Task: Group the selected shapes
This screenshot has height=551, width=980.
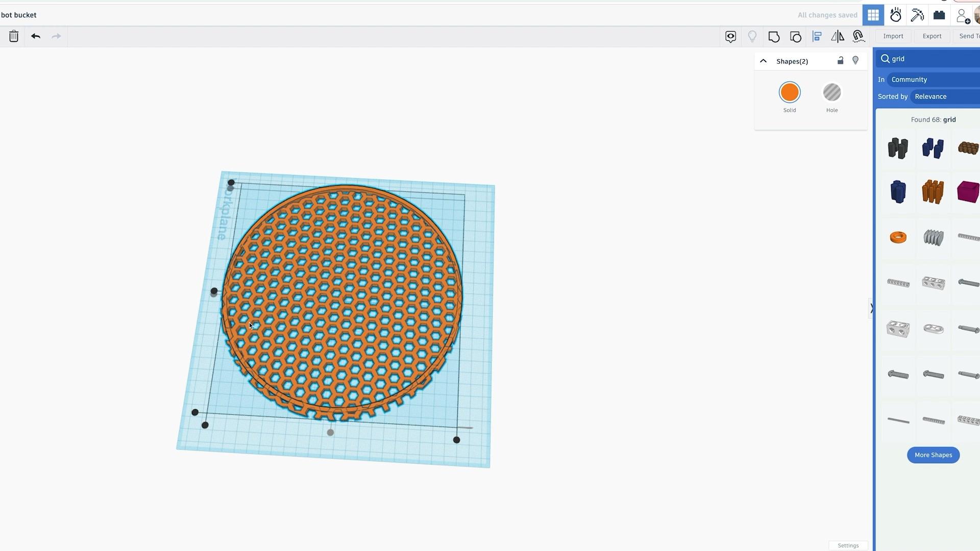Action: pos(774,36)
